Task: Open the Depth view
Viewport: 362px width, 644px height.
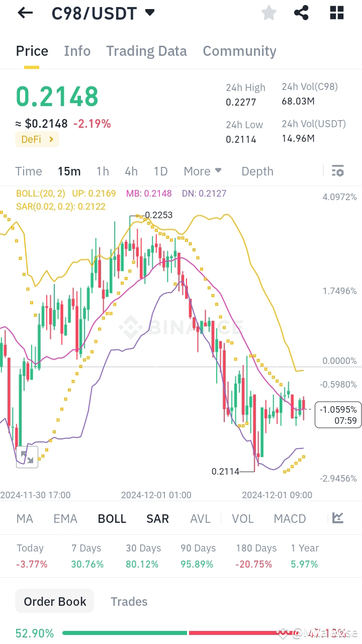Action: point(257,171)
